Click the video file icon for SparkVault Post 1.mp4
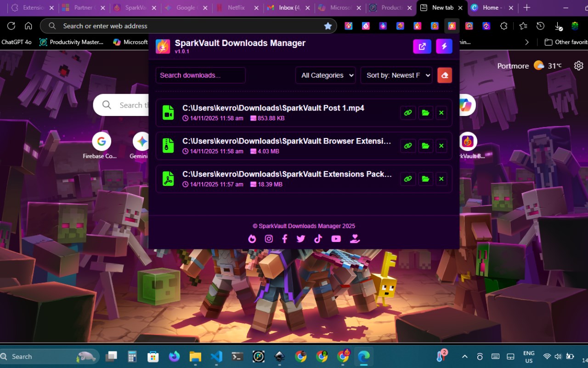The width and height of the screenshot is (588, 368). click(x=169, y=113)
